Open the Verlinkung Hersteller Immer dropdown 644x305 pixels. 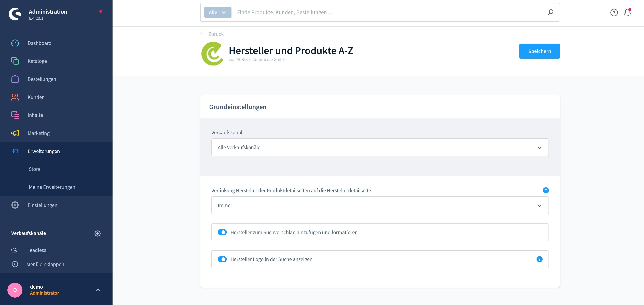coord(380,205)
